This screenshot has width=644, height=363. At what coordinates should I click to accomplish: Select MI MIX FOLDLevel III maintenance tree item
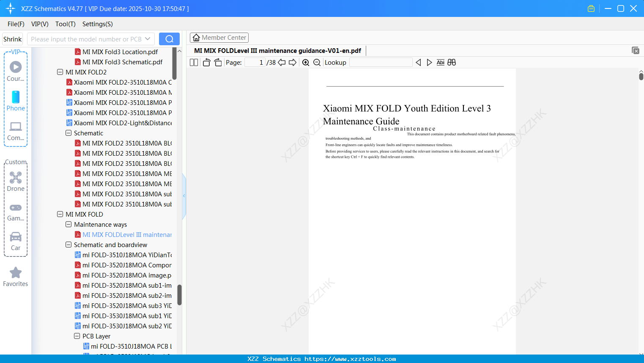(123, 235)
